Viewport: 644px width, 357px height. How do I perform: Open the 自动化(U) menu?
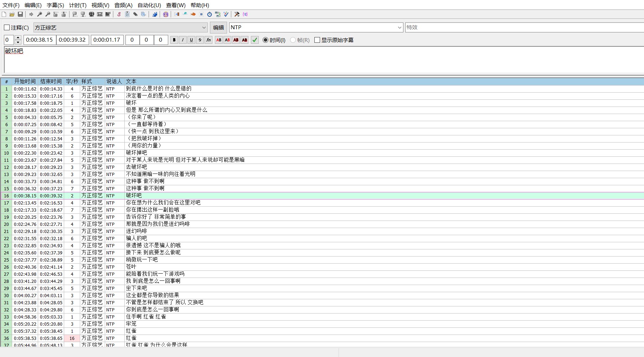pyautogui.click(x=149, y=5)
